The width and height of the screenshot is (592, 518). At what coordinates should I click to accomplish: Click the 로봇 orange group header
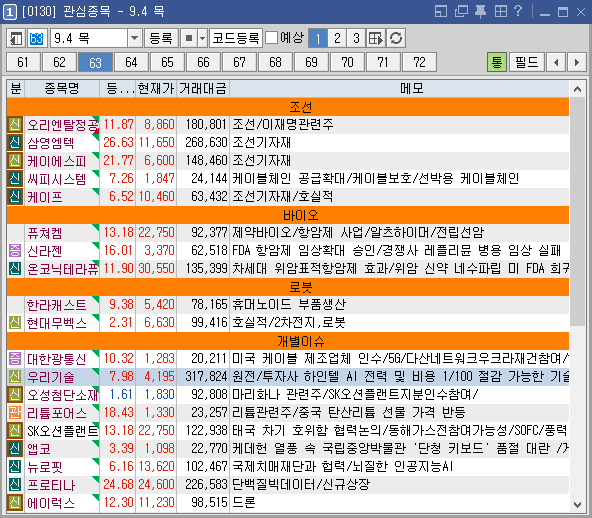288,287
